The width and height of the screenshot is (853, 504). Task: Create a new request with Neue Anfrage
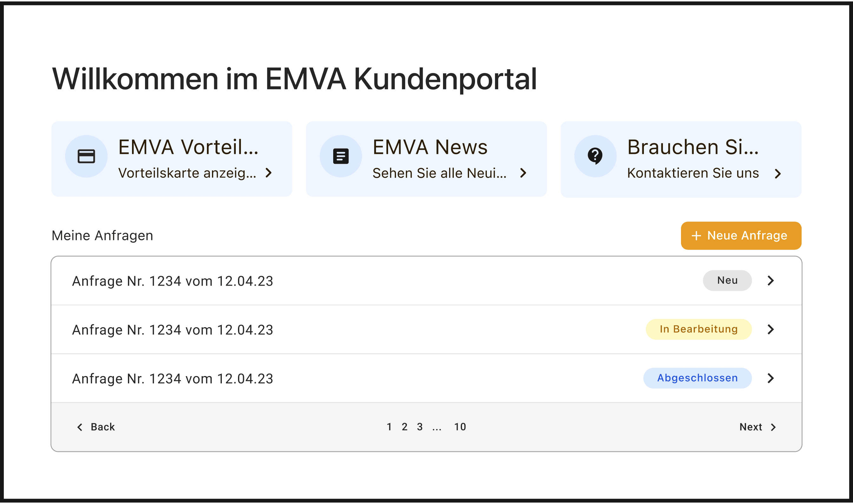click(x=741, y=236)
